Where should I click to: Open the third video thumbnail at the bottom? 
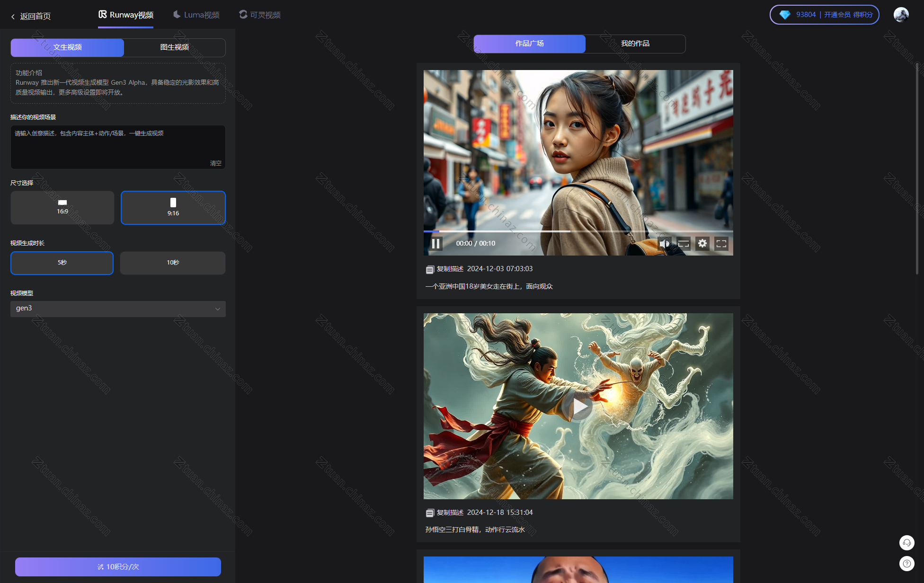tap(578, 570)
